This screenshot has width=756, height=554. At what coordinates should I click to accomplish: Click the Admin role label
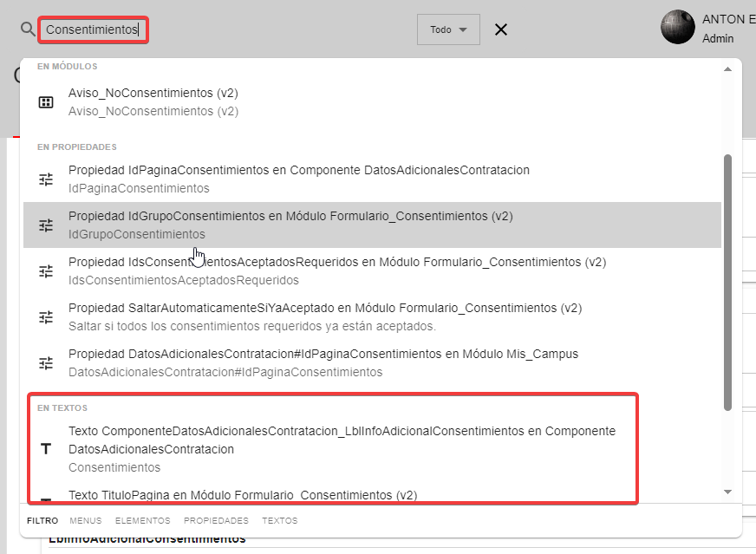coord(718,38)
